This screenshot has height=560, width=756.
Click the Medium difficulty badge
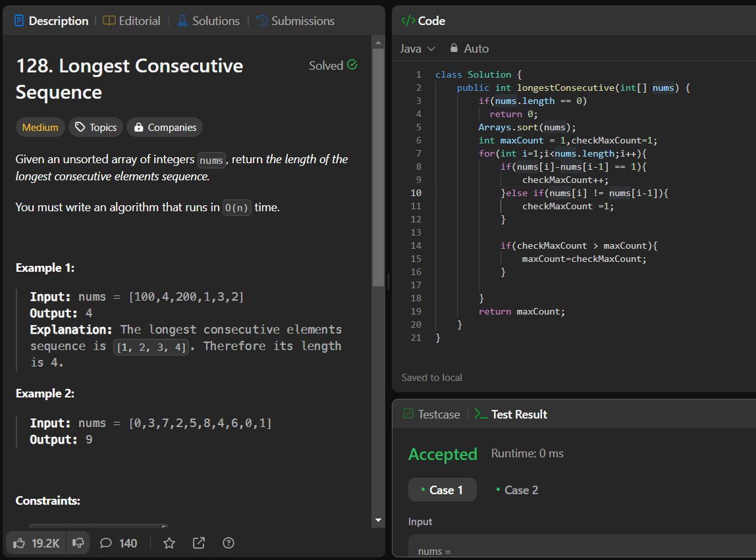[40, 128]
